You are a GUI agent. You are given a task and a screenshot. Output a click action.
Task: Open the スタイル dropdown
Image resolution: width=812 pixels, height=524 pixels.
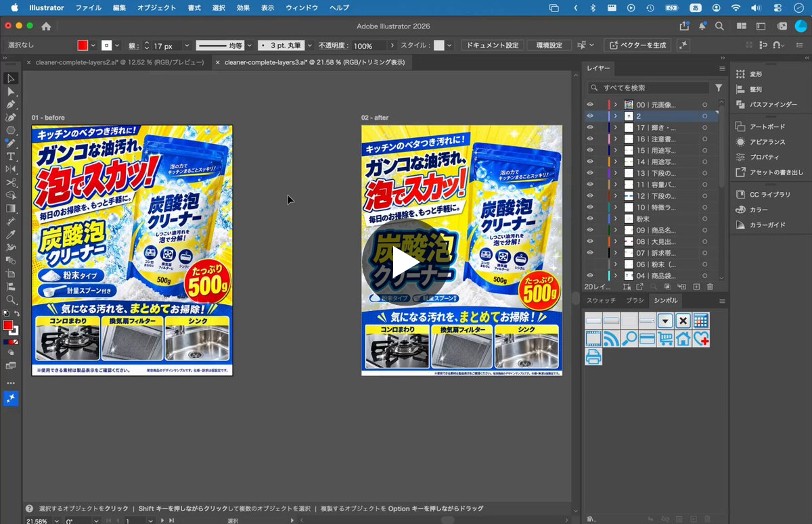pos(451,45)
